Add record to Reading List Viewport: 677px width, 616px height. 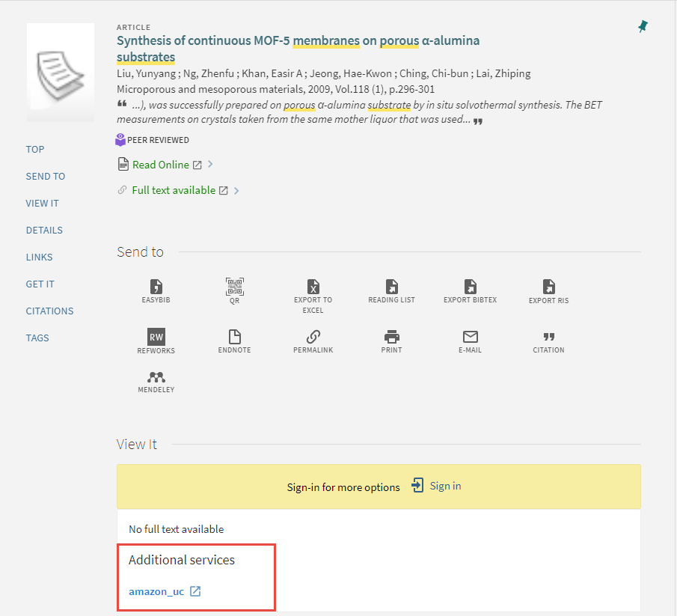391,287
